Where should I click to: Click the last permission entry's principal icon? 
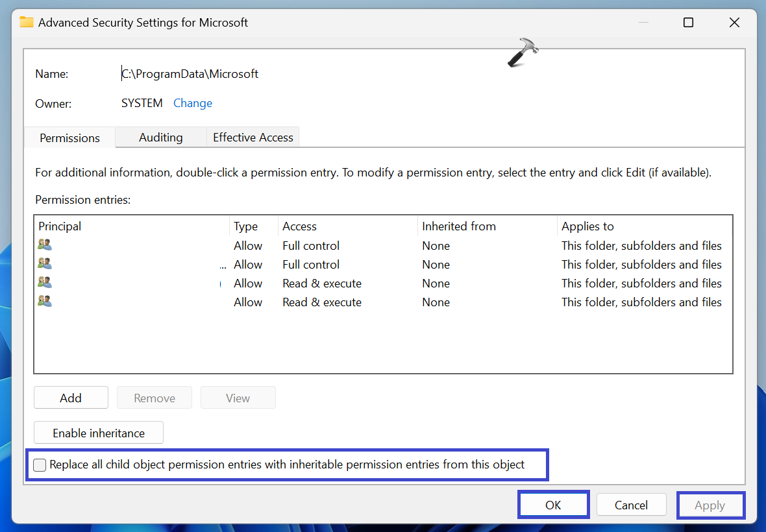[x=45, y=302]
